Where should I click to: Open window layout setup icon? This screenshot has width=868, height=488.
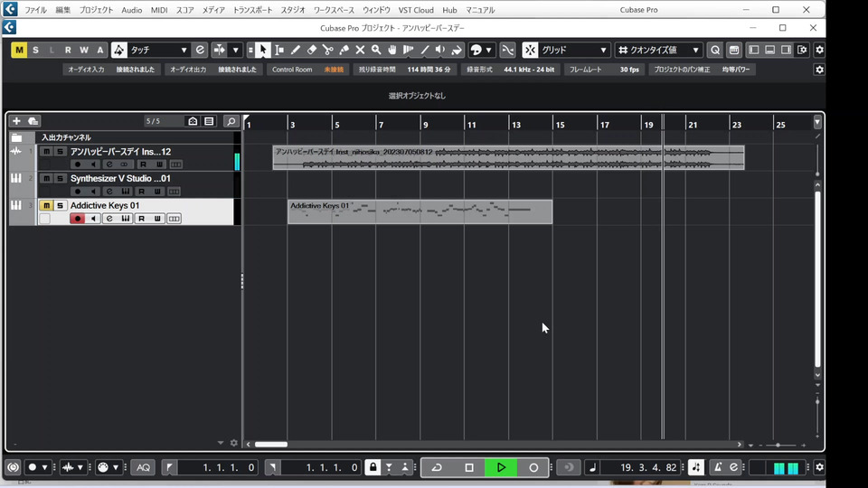pos(802,50)
